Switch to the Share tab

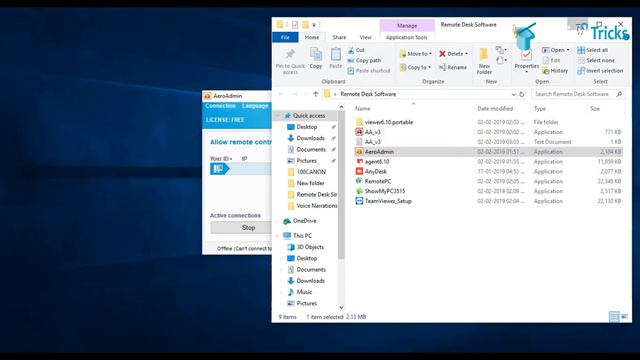click(x=339, y=37)
